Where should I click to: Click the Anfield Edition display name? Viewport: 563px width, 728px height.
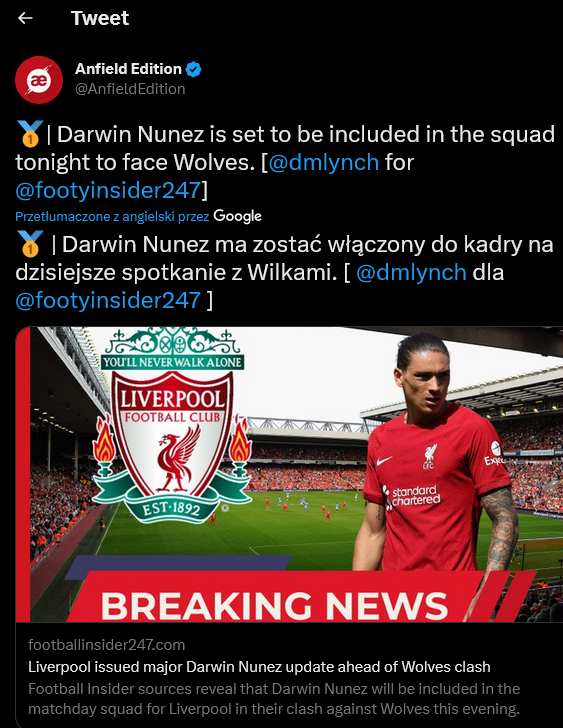[128, 69]
